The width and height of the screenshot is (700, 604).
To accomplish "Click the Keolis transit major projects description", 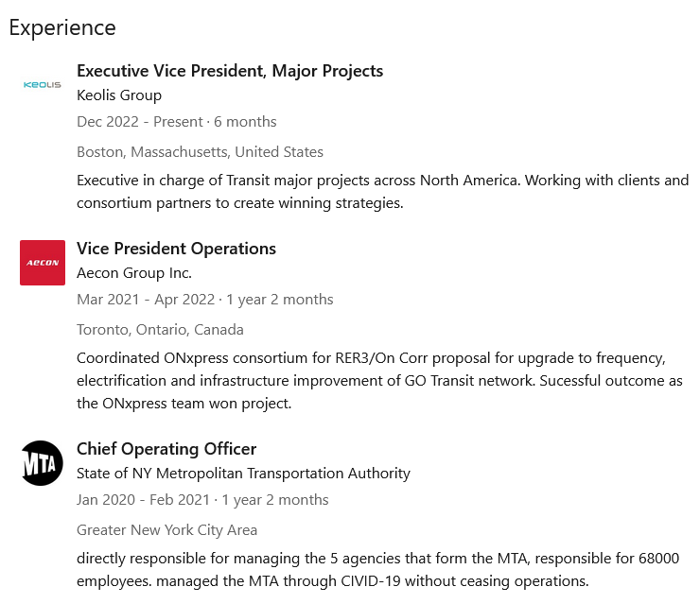I will coord(382,191).
